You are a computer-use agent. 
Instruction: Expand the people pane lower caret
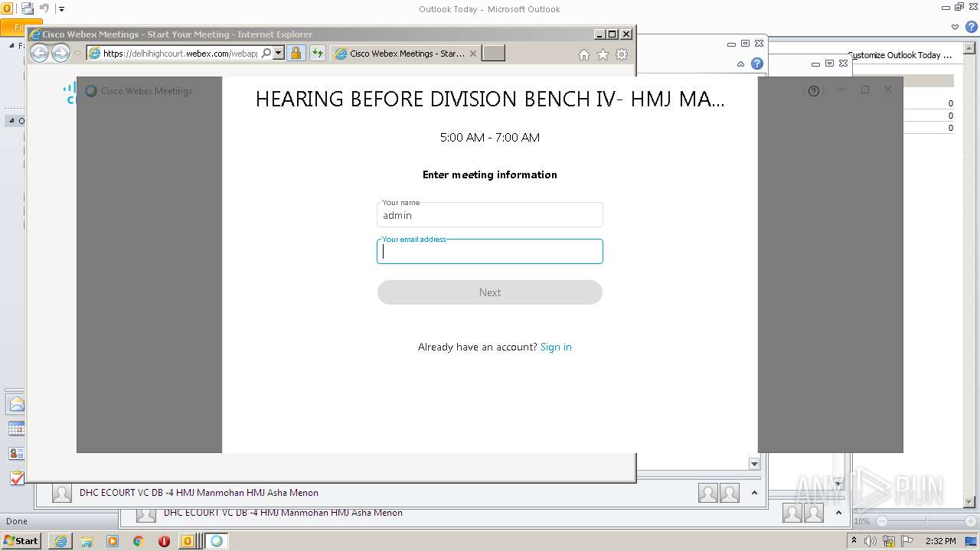point(838,513)
